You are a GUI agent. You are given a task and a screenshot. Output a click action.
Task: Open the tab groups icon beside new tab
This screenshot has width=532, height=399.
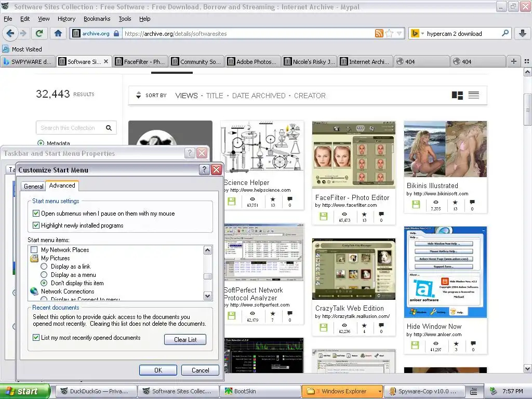coord(527,61)
